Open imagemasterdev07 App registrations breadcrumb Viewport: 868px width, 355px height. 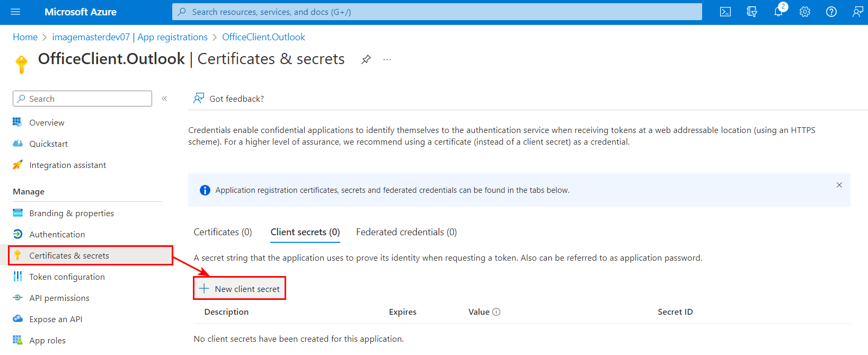130,37
